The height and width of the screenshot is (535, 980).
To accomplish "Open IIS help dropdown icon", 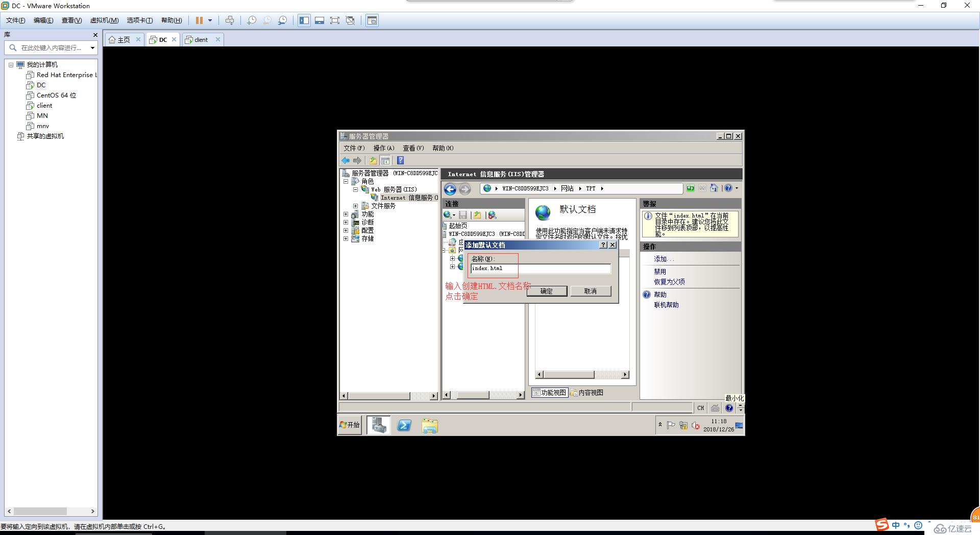I will [731, 188].
